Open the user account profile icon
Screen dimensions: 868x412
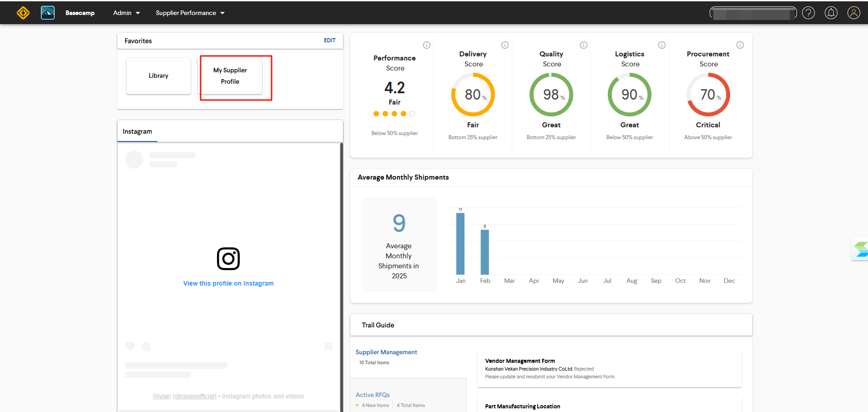click(x=854, y=13)
